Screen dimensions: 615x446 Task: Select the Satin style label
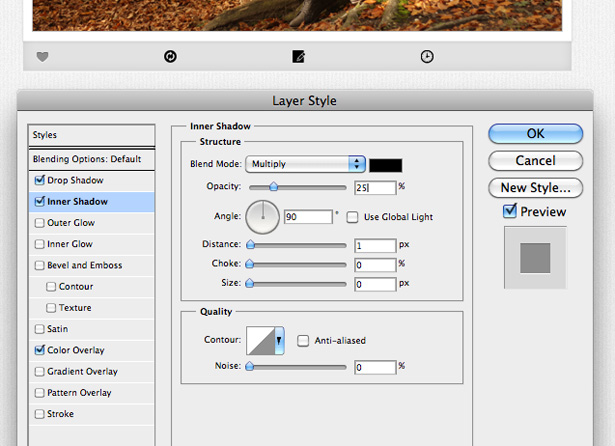tap(57, 329)
